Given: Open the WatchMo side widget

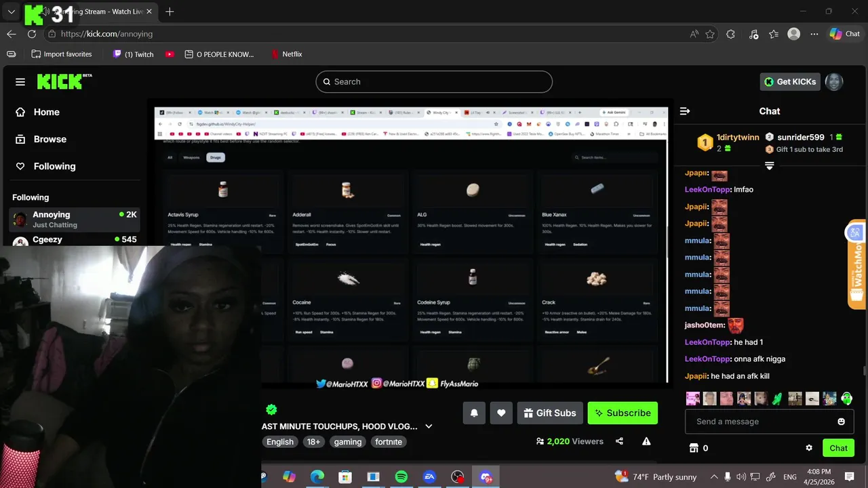Looking at the screenshot, I should 858,274.
